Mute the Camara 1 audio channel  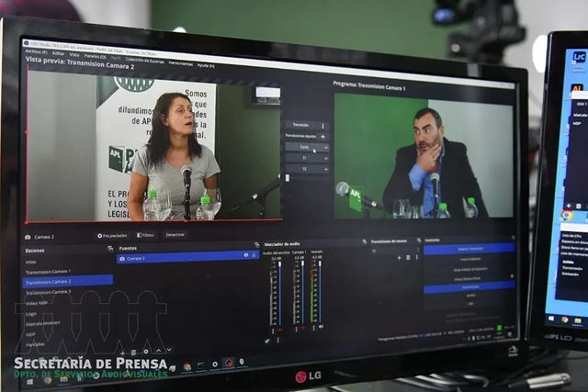point(303,329)
